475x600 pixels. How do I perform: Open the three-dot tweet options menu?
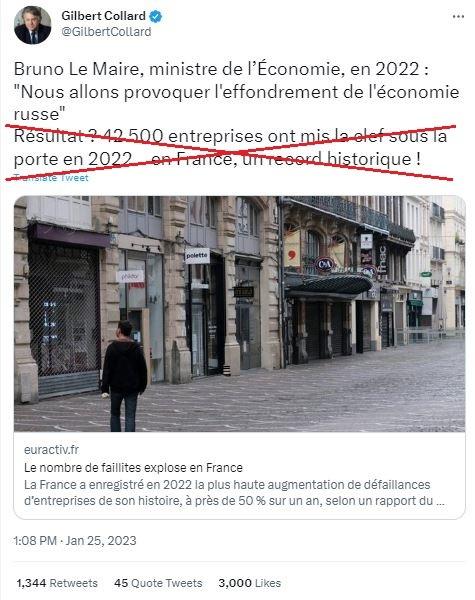[x=458, y=16]
